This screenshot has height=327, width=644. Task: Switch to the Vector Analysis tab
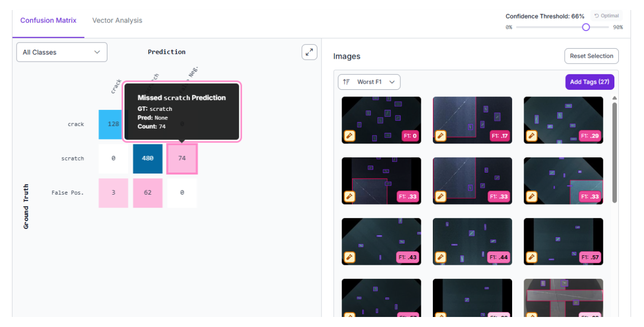[117, 21]
